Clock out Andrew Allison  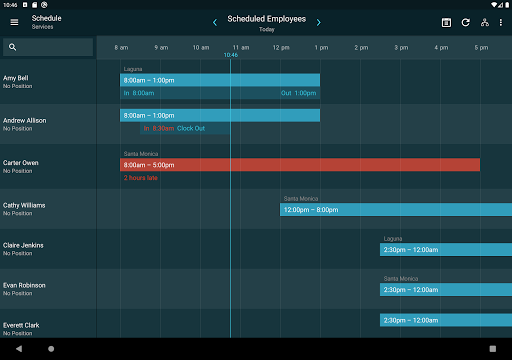191,128
